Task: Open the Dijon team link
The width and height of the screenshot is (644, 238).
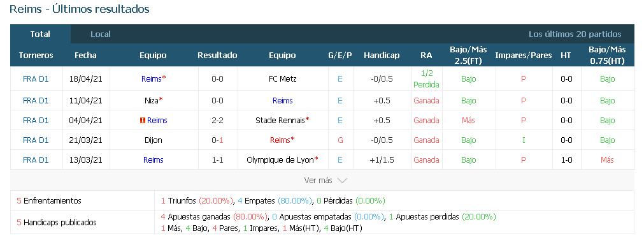Action: pos(153,140)
